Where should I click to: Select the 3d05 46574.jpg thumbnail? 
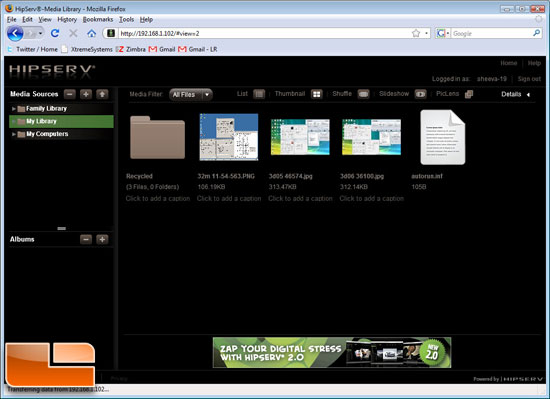tap(300, 137)
